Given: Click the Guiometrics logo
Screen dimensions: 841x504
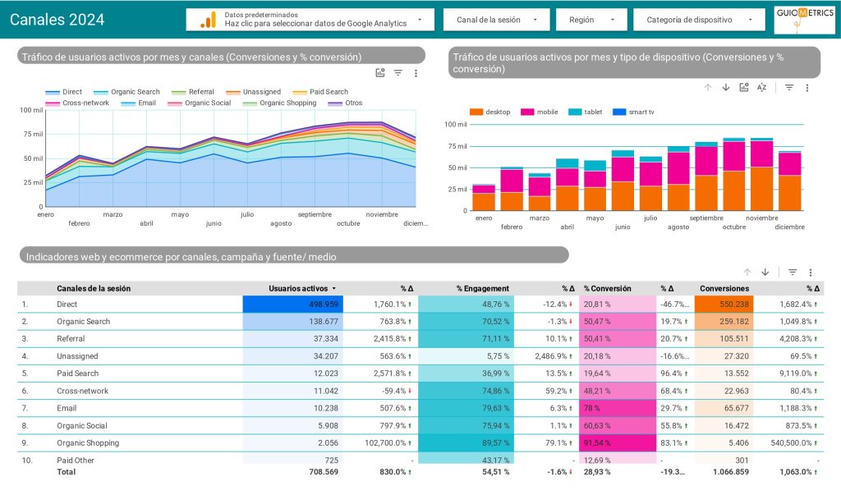Looking at the screenshot, I should tap(804, 20).
